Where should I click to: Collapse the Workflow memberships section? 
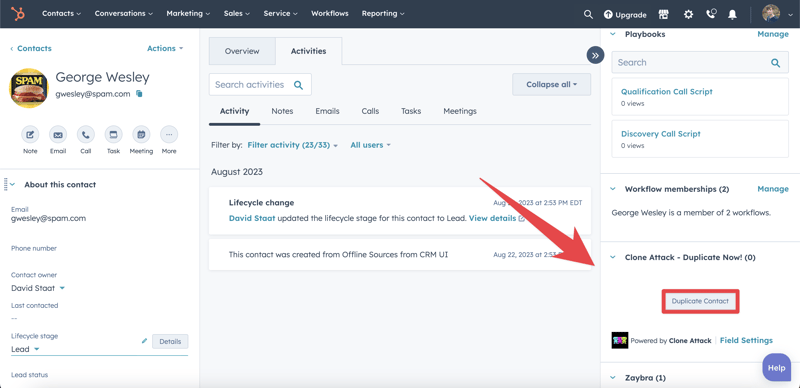pyautogui.click(x=613, y=189)
